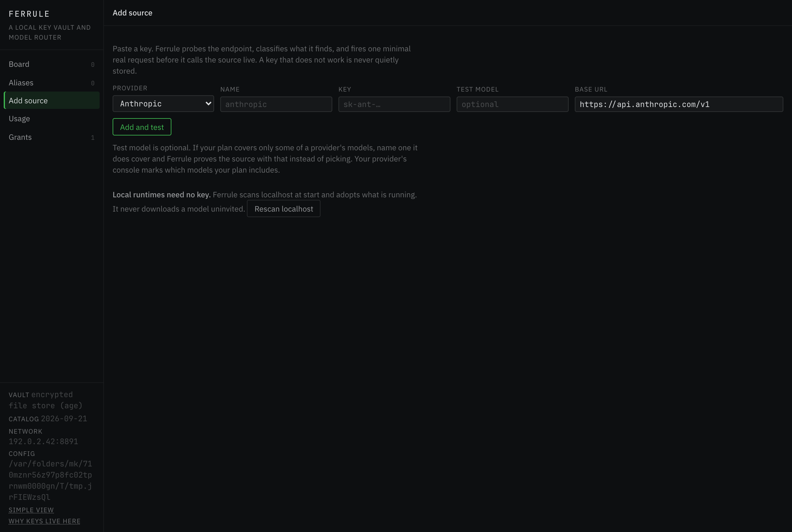This screenshot has height=532, width=792.
Task: Select the network address 192.0.2.42:8891
Action: [x=43, y=441]
